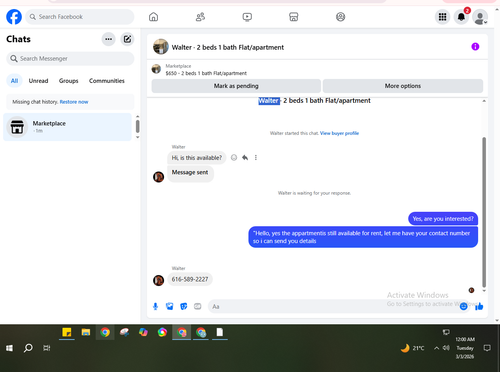Open the '$650 - 2 beds 1 bath' listing
This screenshot has width=500, height=372.
[x=206, y=73]
